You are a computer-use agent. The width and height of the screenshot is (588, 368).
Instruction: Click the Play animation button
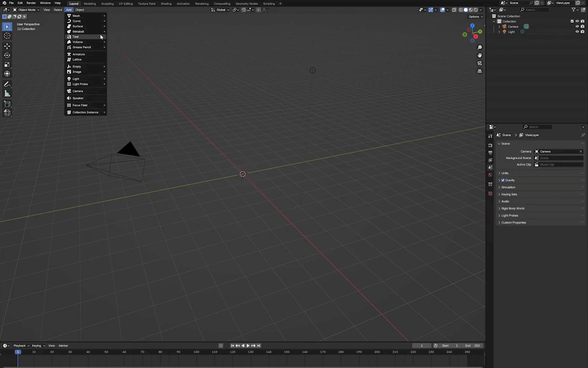tap(248, 346)
